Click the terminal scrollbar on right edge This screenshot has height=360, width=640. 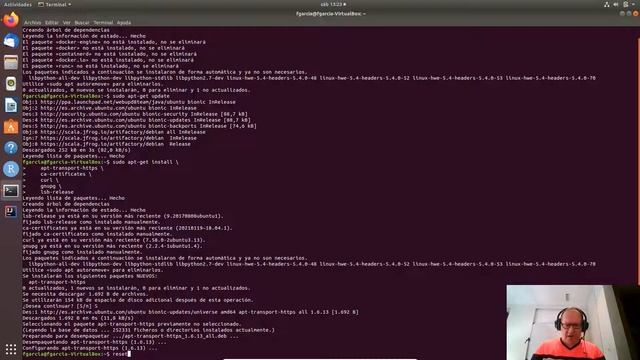pos(638,161)
